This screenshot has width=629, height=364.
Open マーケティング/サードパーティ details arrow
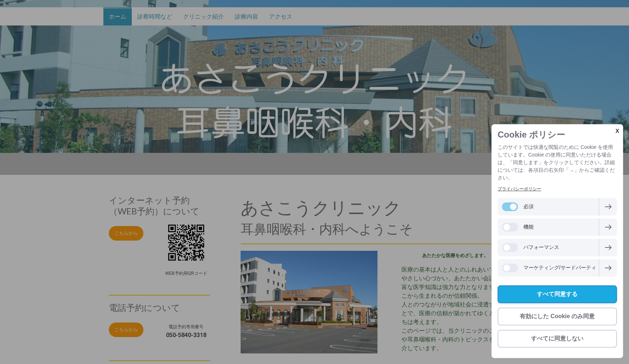click(608, 268)
